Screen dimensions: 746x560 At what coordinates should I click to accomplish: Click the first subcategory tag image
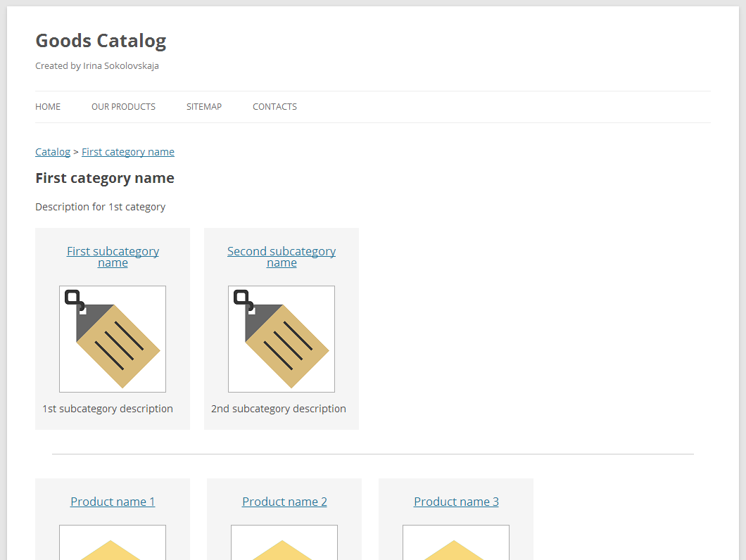pyautogui.click(x=113, y=339)
